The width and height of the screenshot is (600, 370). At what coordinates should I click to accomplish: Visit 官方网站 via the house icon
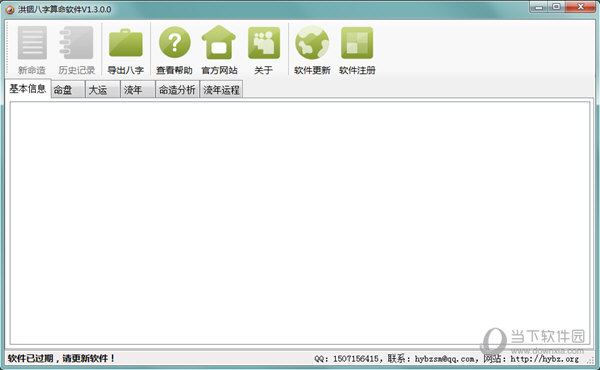click(x=219, y=42)
